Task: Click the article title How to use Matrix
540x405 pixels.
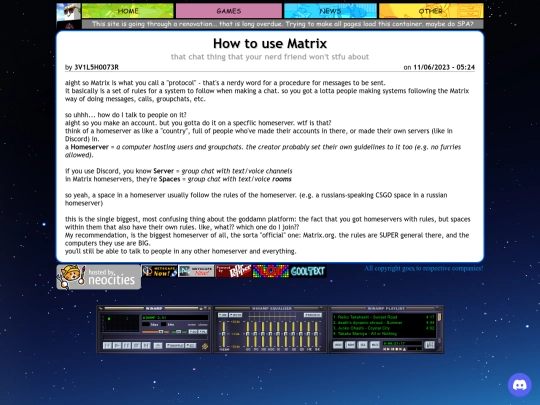Action: point(270,44)
